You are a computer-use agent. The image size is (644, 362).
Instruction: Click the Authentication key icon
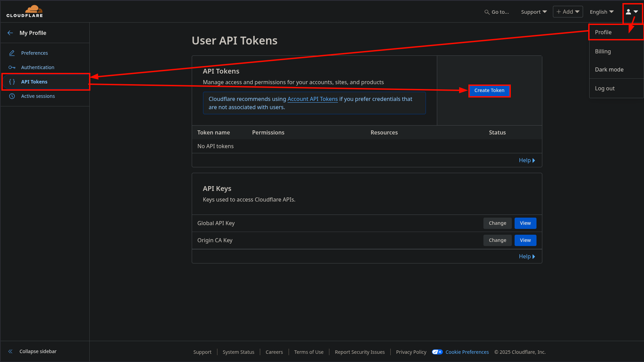tap(12, 67)
